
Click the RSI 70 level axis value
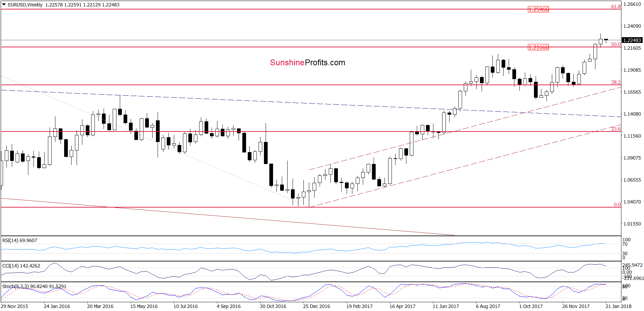click(x=625, y=244)
